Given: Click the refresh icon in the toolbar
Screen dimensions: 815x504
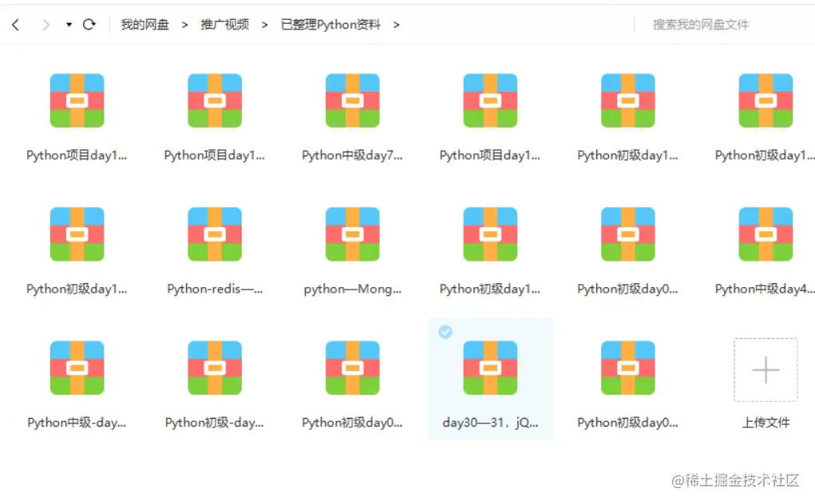Looking at the screenshot, I should pos(89,24).
